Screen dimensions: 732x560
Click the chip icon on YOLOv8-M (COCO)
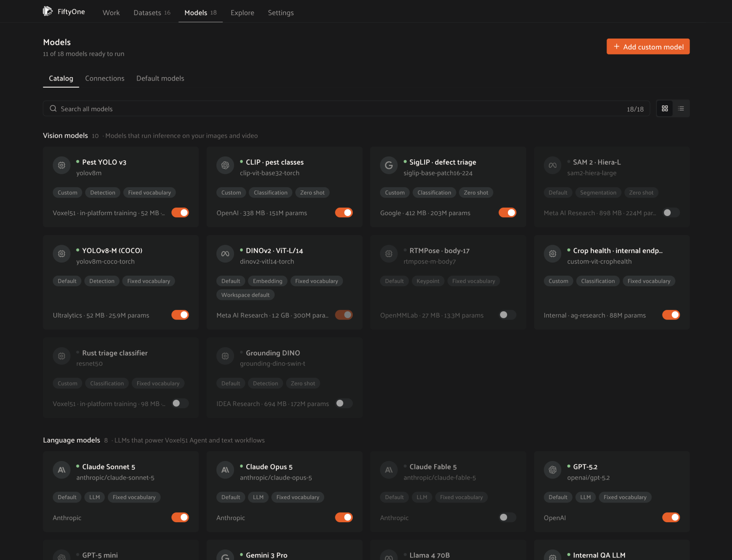point(62,254)
